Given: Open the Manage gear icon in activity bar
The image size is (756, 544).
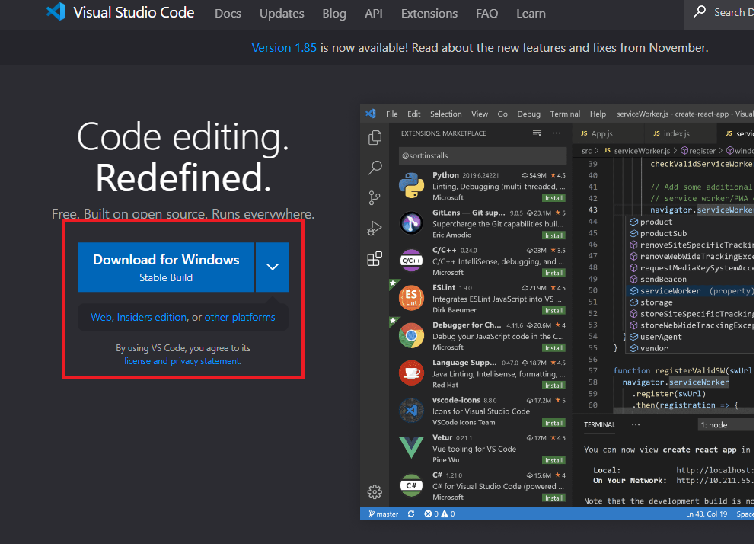Looking at the screenshot, I should 375,491.
